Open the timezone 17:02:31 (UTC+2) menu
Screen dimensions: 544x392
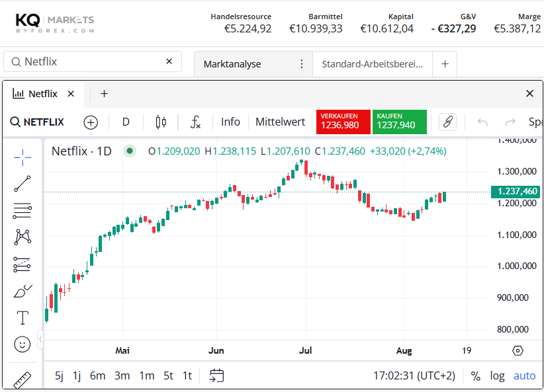tap(414, 375)
